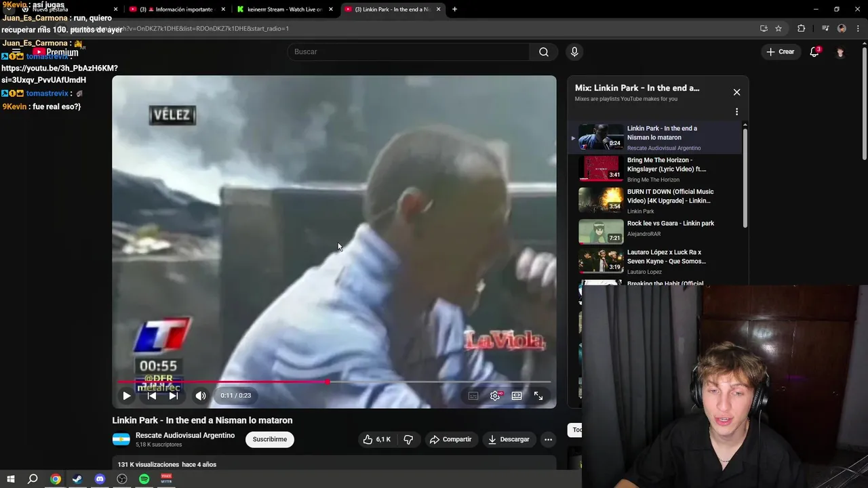Open more actions ellipsis below video
The height and width of the screenshot is (488, 868).
pos(548,439)
